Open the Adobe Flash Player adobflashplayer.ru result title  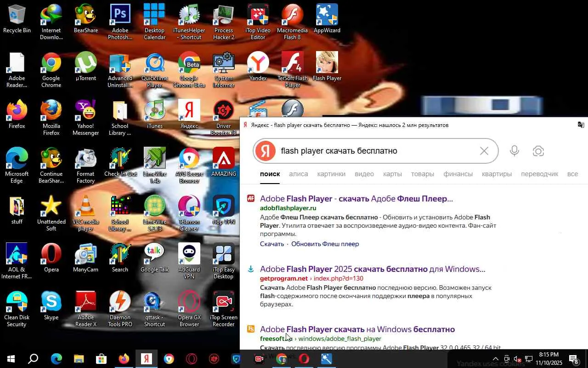tap(356, 199)
